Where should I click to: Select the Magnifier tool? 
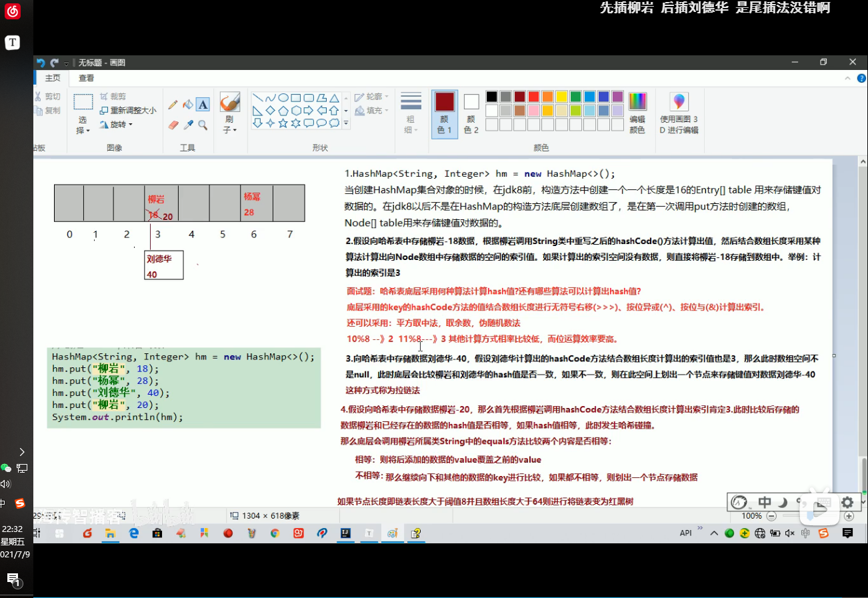coord(203,125)
